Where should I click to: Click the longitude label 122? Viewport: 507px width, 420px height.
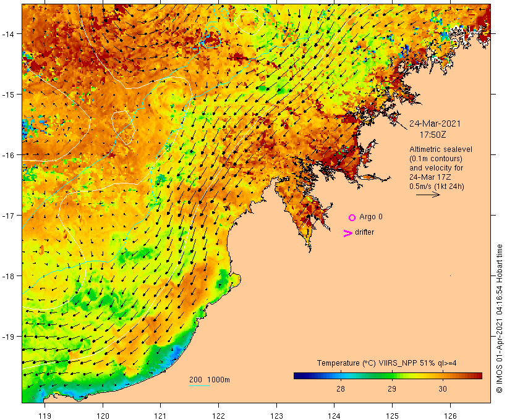point(218,416)
